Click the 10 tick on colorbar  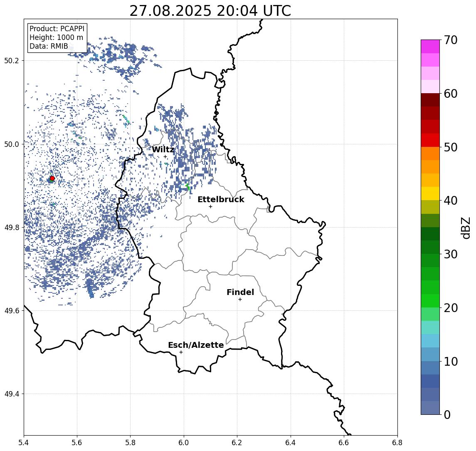[451, 361]
